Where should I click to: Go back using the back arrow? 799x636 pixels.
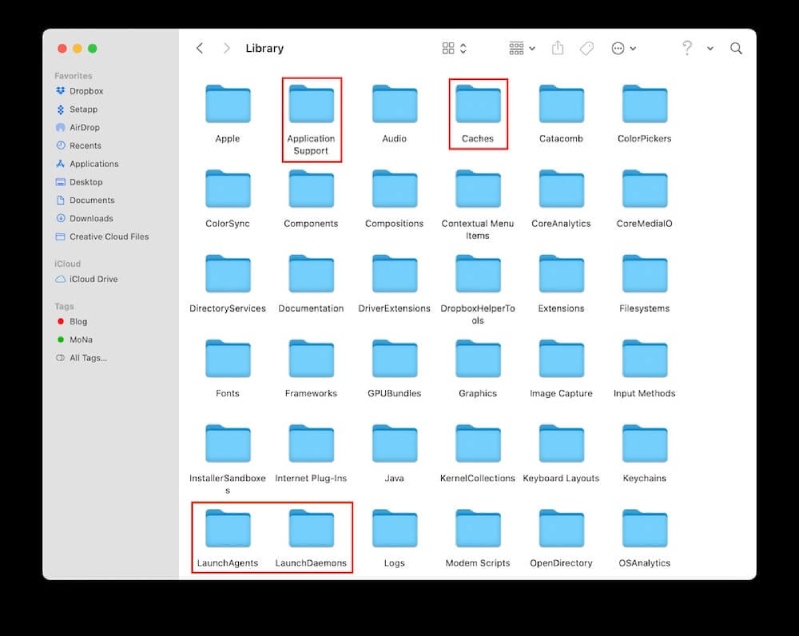coord(200,48)
